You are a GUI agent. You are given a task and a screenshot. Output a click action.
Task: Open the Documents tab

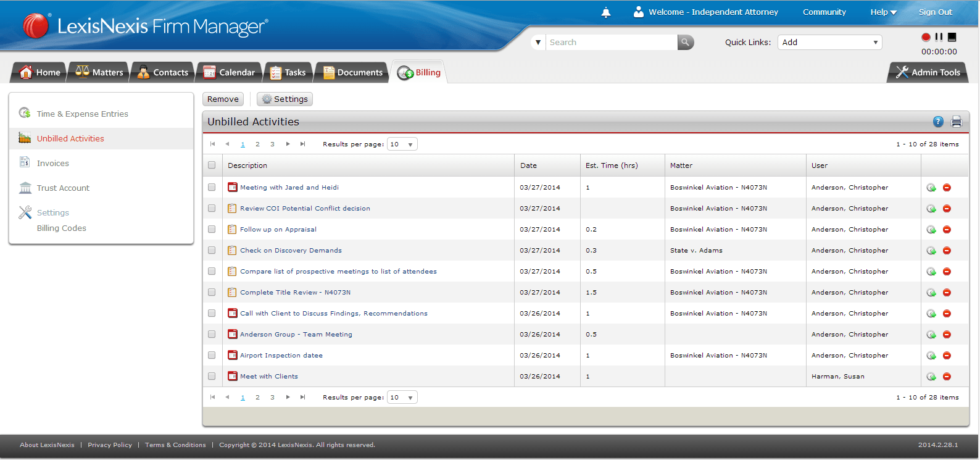[353, 72]
